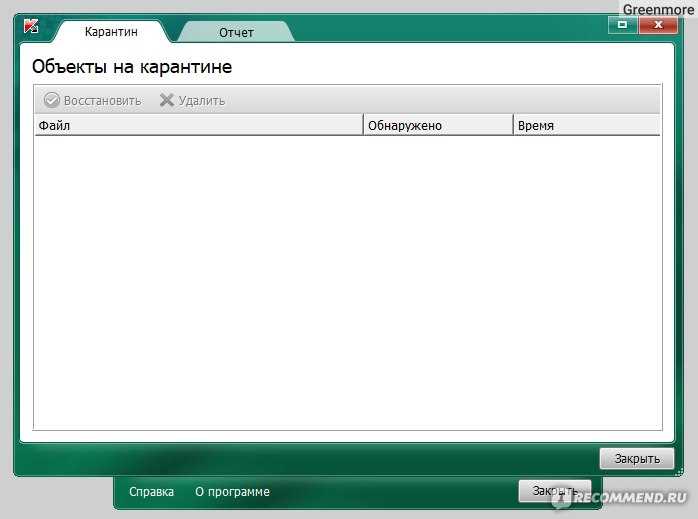Switch to the Карантин tab
698x519 pixels.
point(111,32)
